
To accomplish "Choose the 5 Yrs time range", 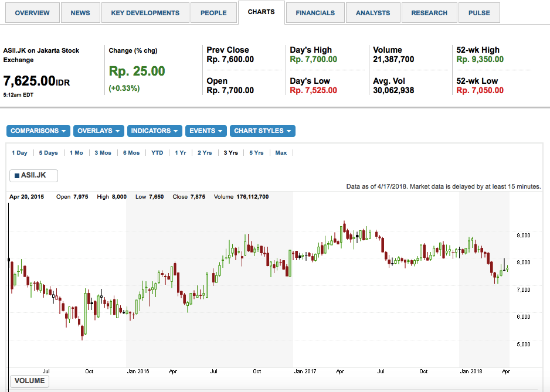I will 256,153.
